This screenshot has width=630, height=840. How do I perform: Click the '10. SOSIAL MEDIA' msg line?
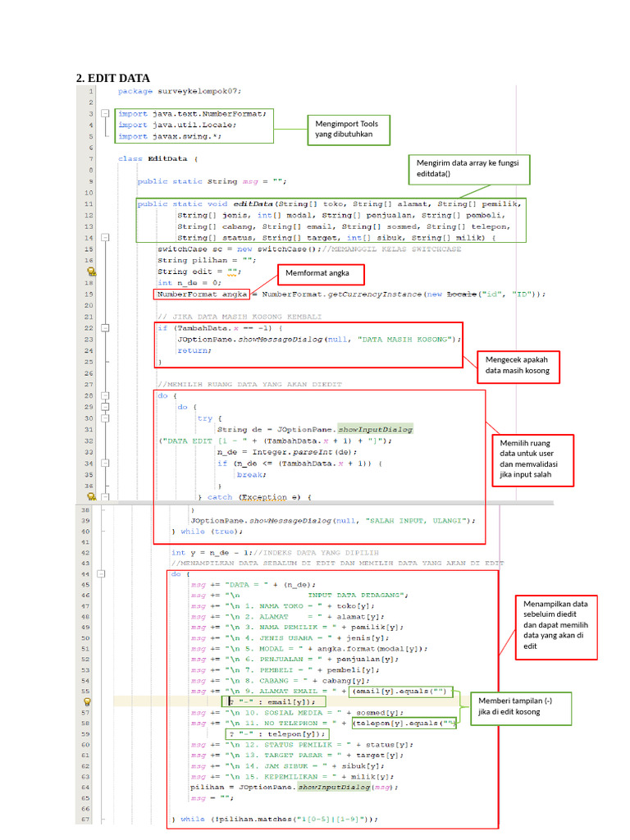click(297, 713)
